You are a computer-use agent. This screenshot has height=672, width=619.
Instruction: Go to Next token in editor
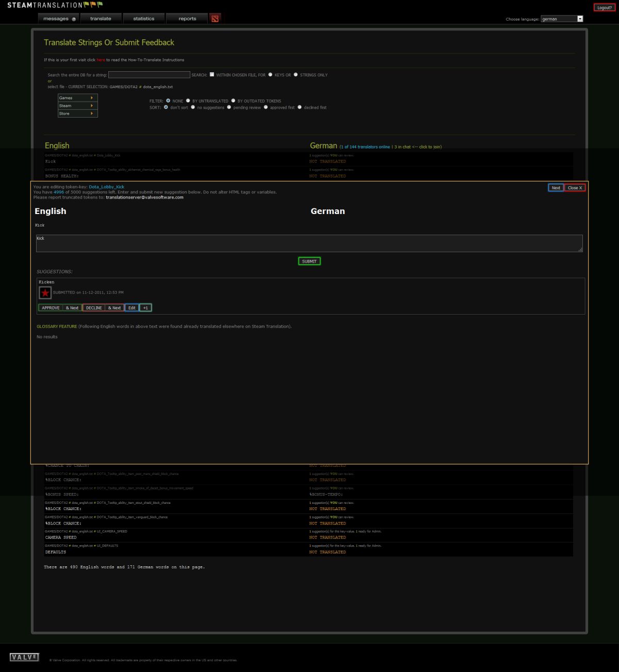coord(556,188)
